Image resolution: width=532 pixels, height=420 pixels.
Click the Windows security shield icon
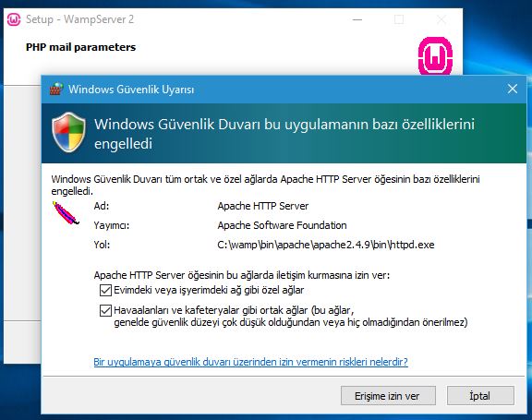[68, 133]
